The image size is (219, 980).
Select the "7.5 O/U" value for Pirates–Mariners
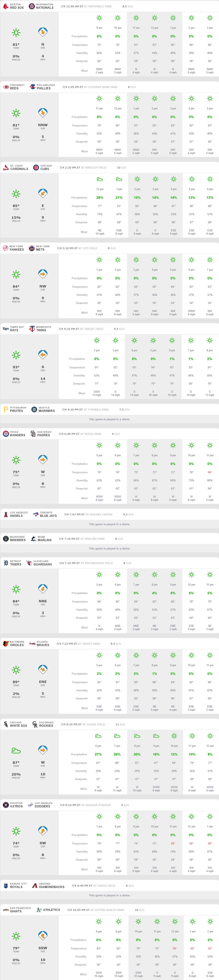coord(124,410)
